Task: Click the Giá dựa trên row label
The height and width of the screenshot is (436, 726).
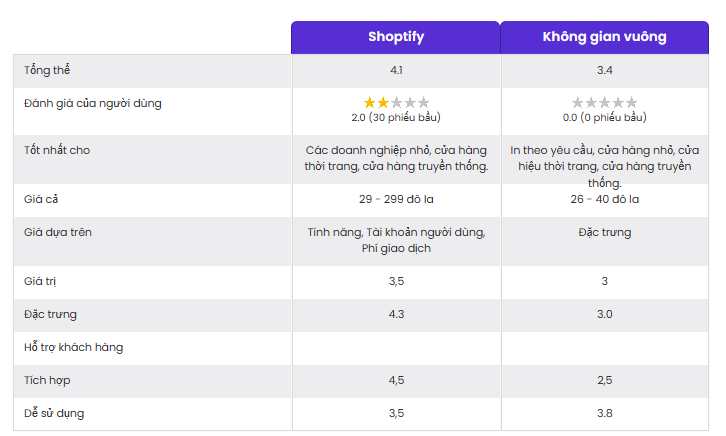Action: [58, 232]
